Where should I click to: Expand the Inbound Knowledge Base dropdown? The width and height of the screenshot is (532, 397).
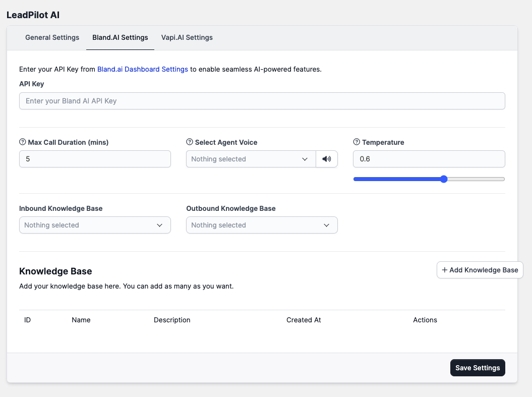click(x=95, y=225)
